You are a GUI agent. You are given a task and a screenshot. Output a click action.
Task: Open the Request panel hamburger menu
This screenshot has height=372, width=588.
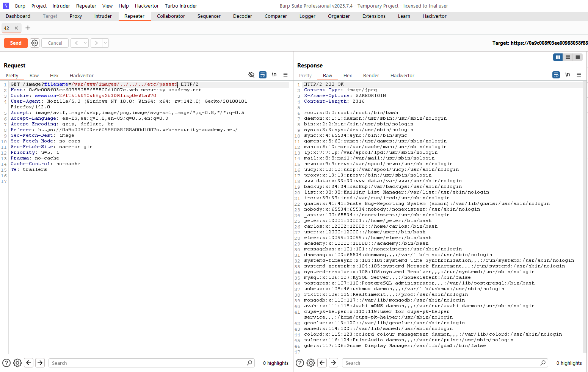click(285, 75)
